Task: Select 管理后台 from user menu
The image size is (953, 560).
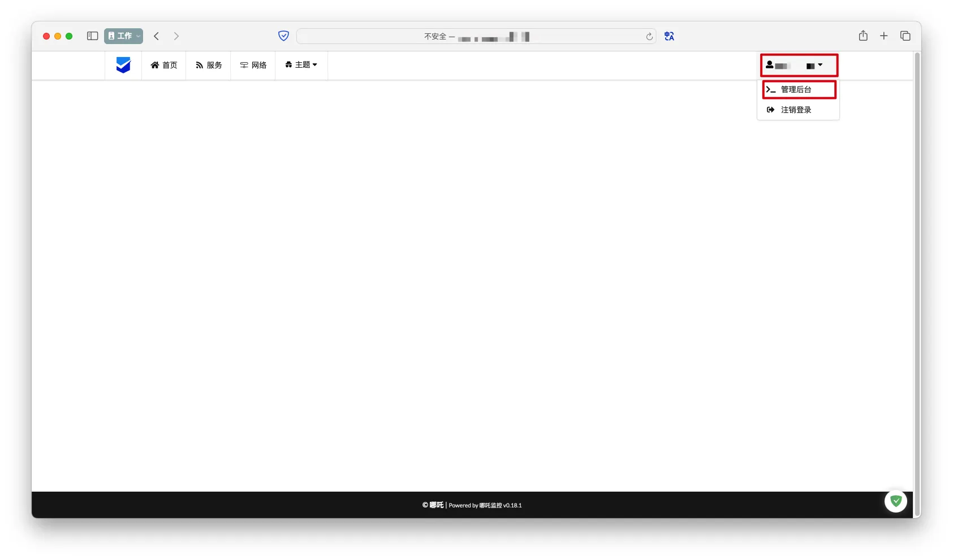Action: 799,89
